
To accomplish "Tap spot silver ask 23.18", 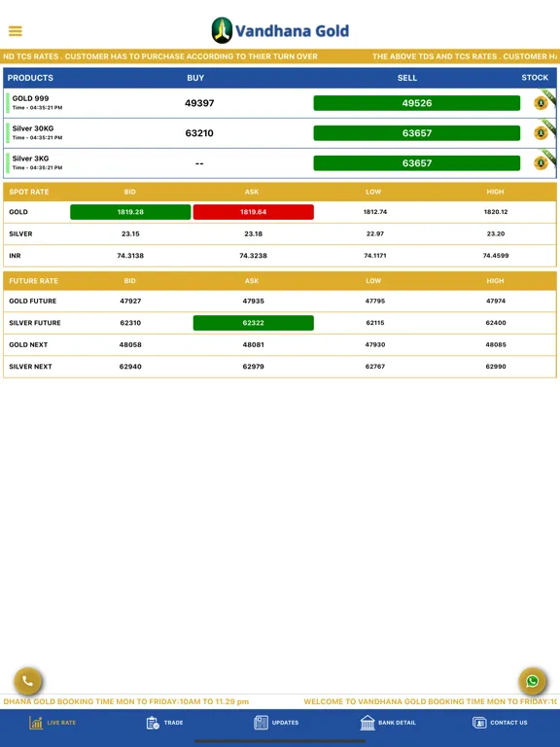I will point(254,233).
